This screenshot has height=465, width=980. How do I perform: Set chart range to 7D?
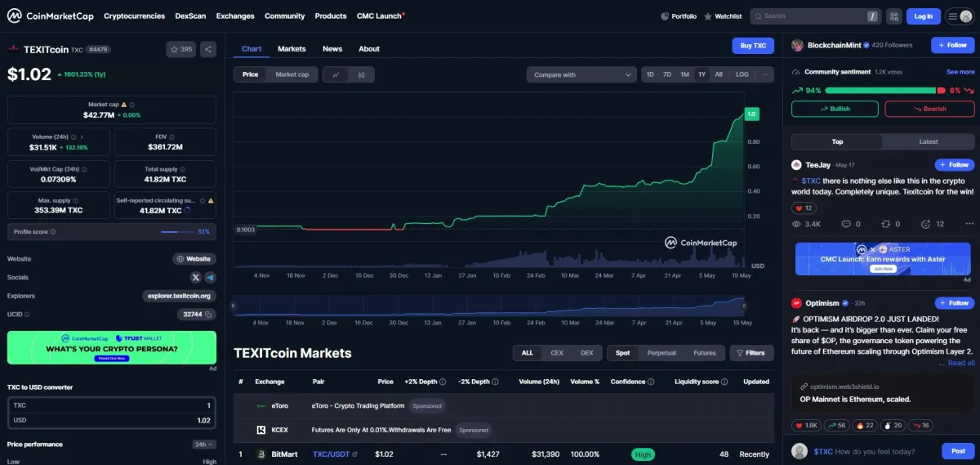667,74
